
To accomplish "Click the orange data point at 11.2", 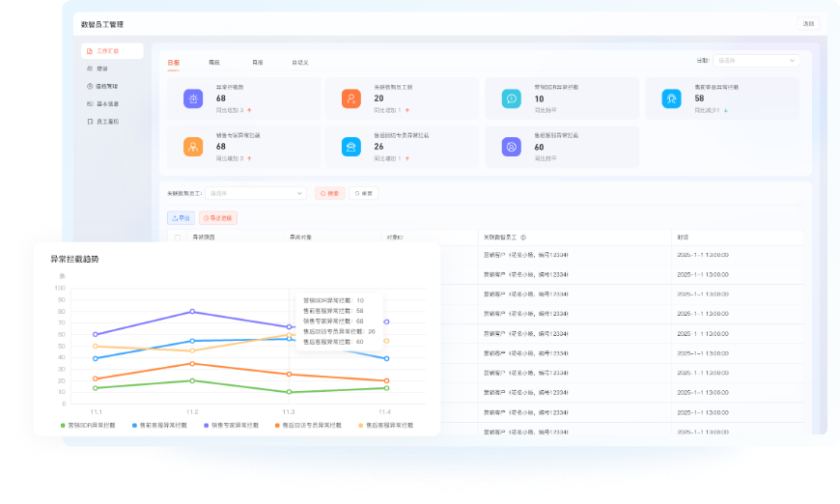I will 192,364.
